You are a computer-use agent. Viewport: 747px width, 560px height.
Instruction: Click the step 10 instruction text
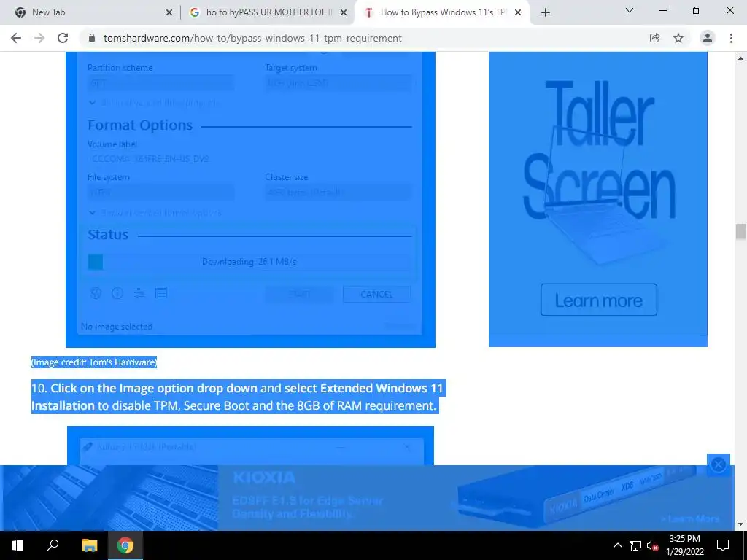pyautogui.click(x=237, y=397)
